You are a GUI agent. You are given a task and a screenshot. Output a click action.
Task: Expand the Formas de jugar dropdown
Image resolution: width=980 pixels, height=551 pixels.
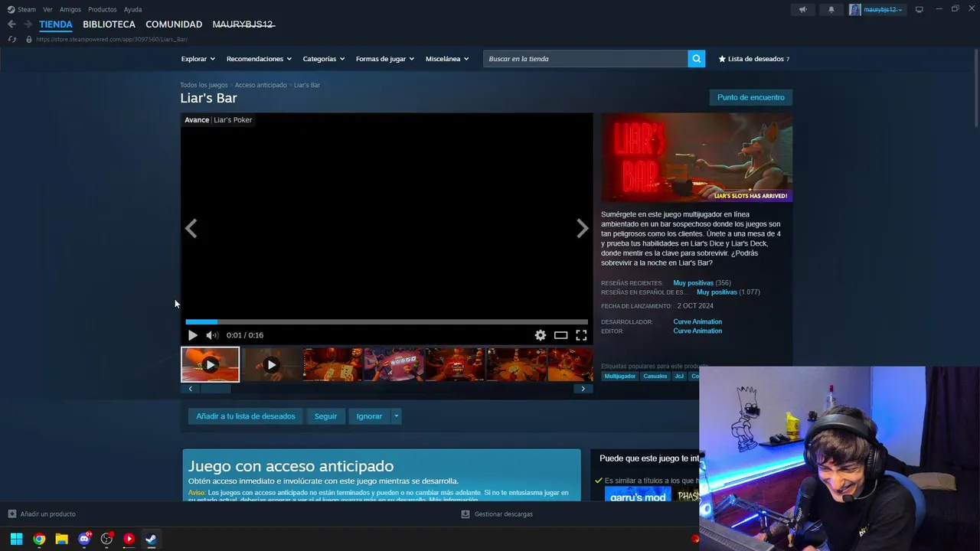point(385,59)
